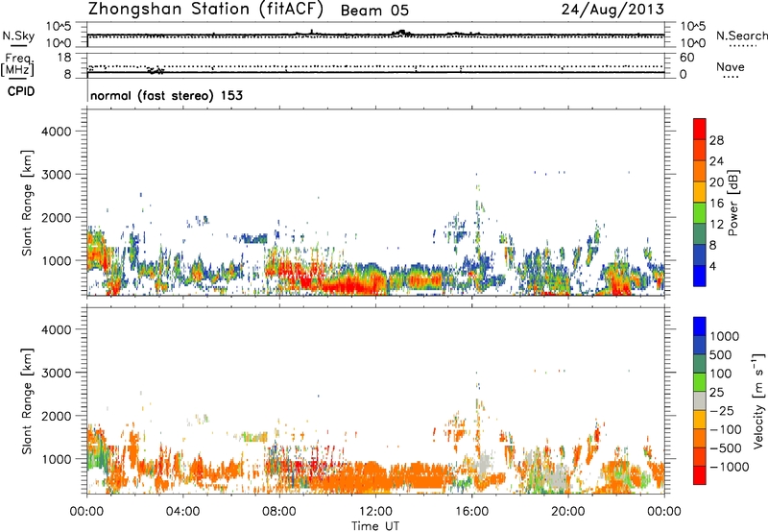The width and height of the screenshot is (768, 532).
Task: Click the strong red echo near 12:00 in the power panel
Action: 352,284
